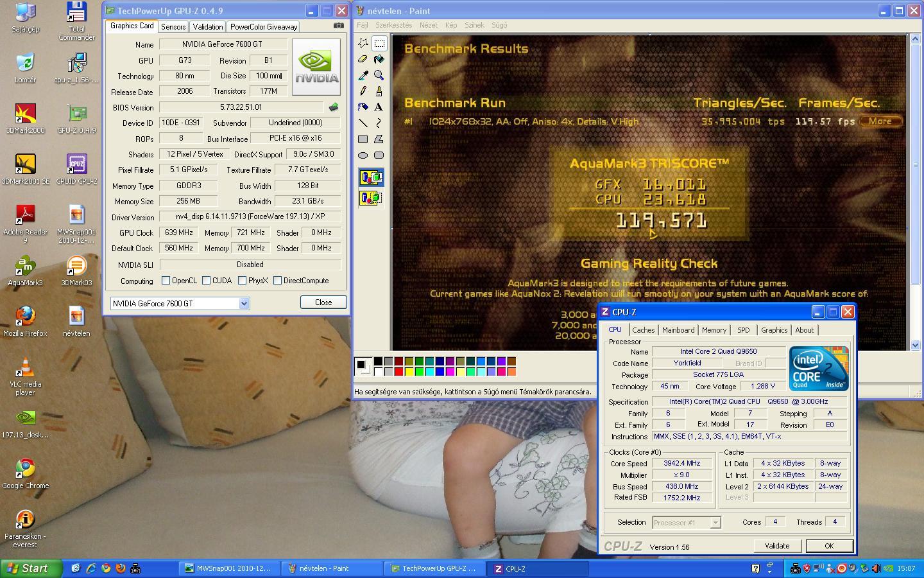Open the Szerkesztés menu in Paint
924x578 pixels.
pyautogui.click(x=394, y=25)
